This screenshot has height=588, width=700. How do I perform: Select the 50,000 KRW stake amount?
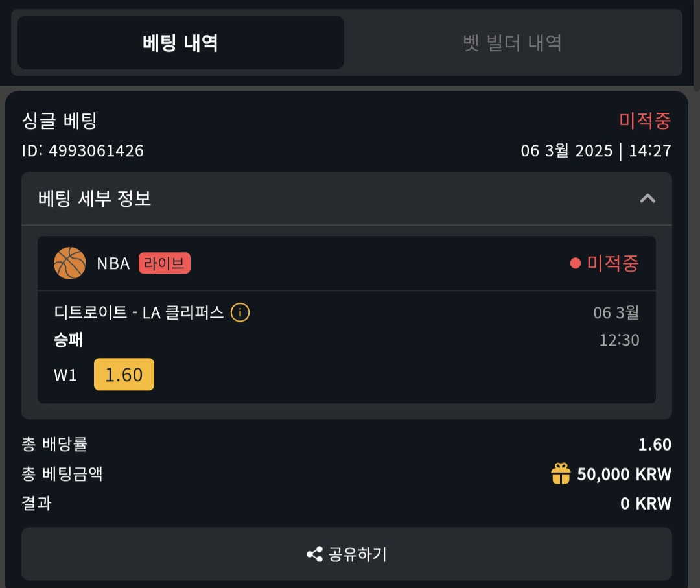pos(624,475)
